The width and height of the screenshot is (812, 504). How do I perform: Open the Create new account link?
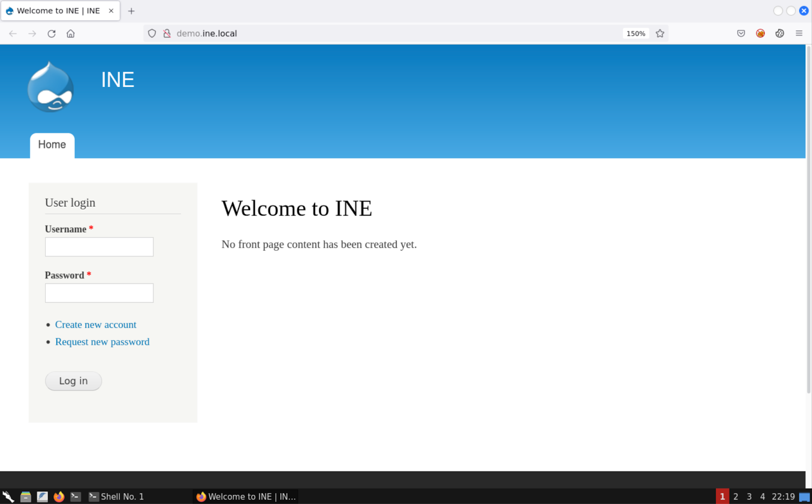click(x=95, y=325)
